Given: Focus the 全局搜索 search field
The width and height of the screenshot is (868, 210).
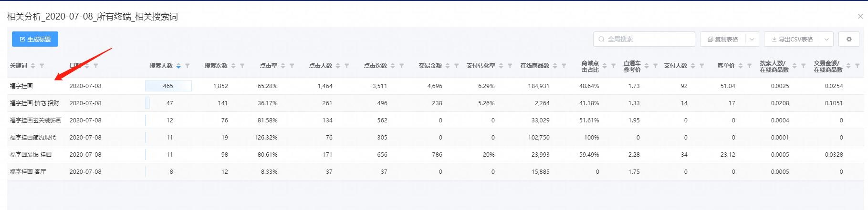Looking at the screenshot, I should click(x=644, y=39).
